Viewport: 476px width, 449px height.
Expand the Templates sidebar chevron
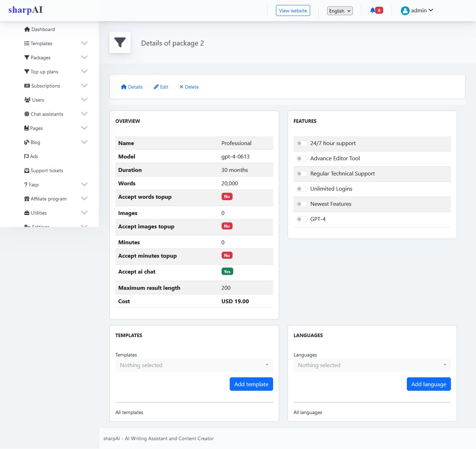point(84,43)
